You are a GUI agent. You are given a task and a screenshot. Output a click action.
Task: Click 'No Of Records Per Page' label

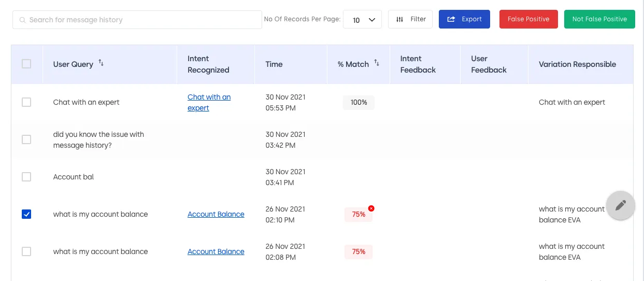click(x=302, y=19)
